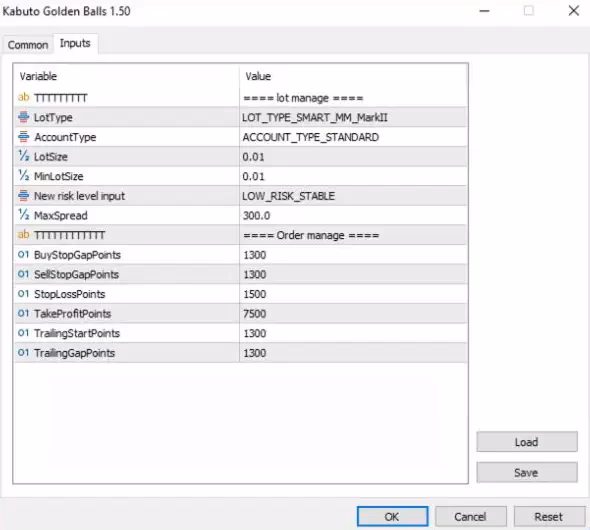Select the SellStopGapPoints variable name
The width and height of the screenshot is (590, 530).
click(x=76, y=274)
